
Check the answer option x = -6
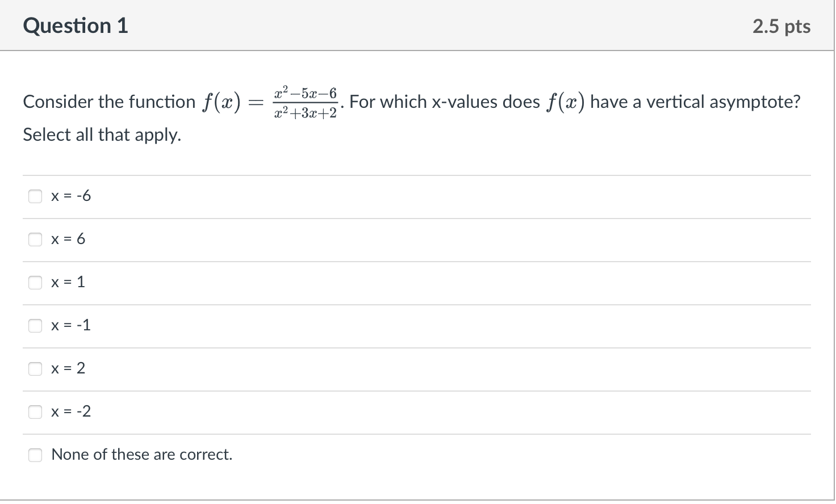(35, 196)
